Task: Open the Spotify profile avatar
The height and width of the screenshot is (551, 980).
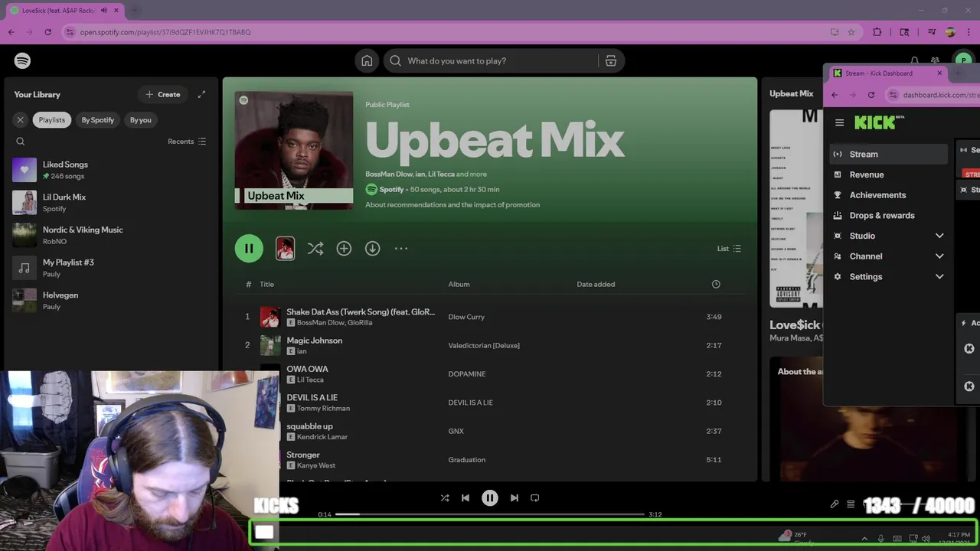Action: (x=962, y=60)
